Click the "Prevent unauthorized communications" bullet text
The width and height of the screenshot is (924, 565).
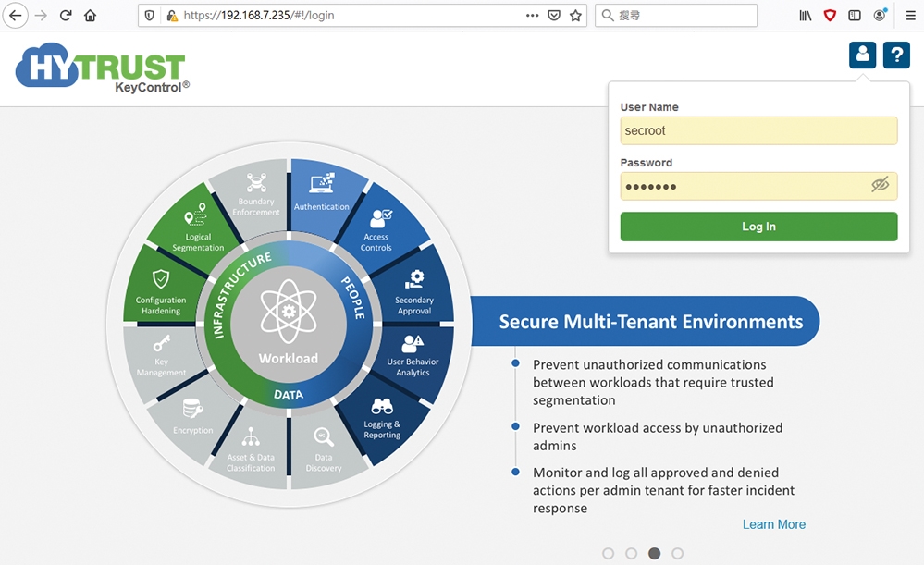click(x=653, y=382)
